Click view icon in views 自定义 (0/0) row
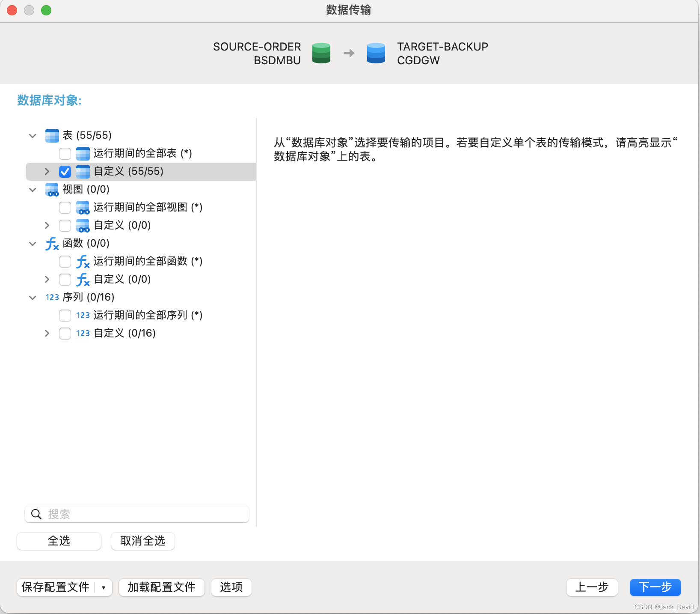 [x=83, y=226]
